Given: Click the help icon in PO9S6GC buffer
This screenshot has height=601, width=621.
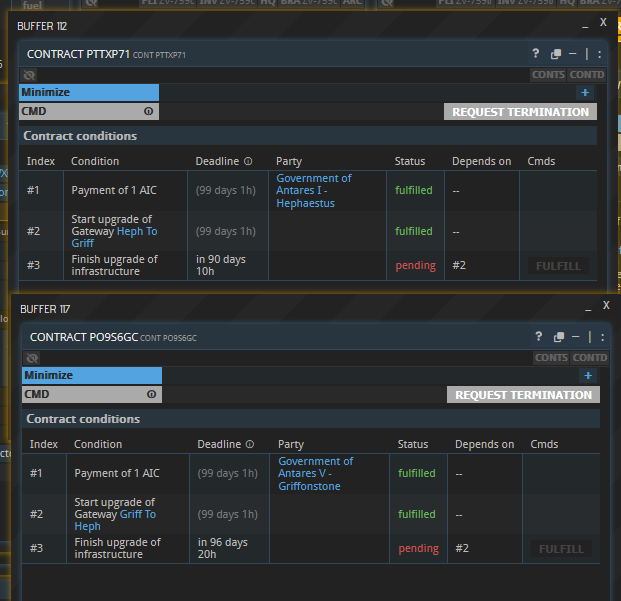Looking at the screenshot, I should pyautogui.click(x=539, y=337).
